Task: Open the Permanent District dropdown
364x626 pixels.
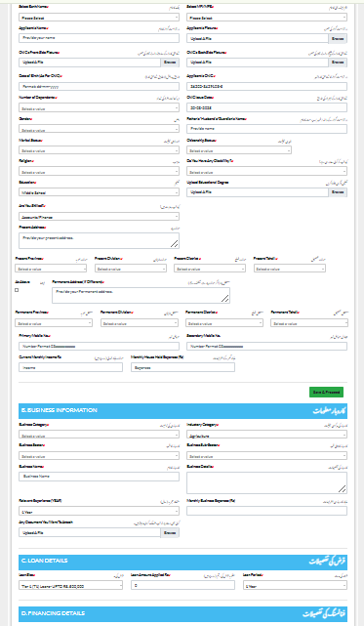Action: click(224, 323)
